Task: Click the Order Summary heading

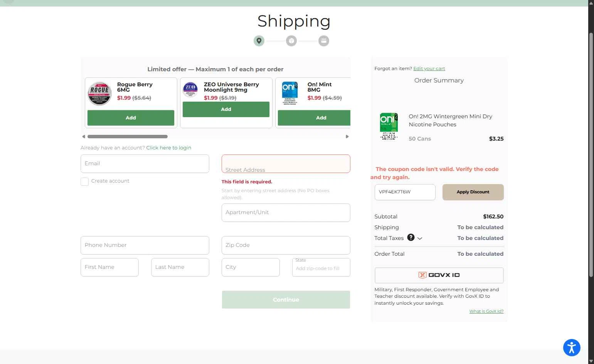Action: 439,81
